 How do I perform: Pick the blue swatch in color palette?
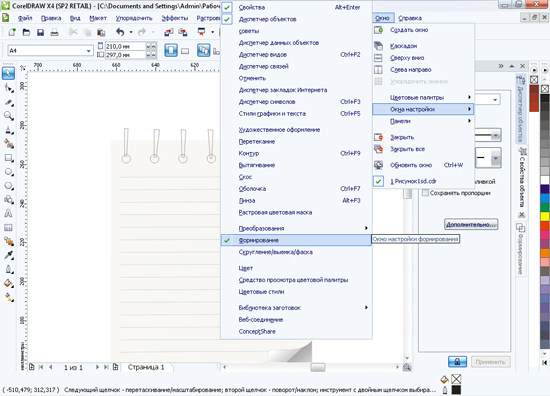(x=545, y=198)
